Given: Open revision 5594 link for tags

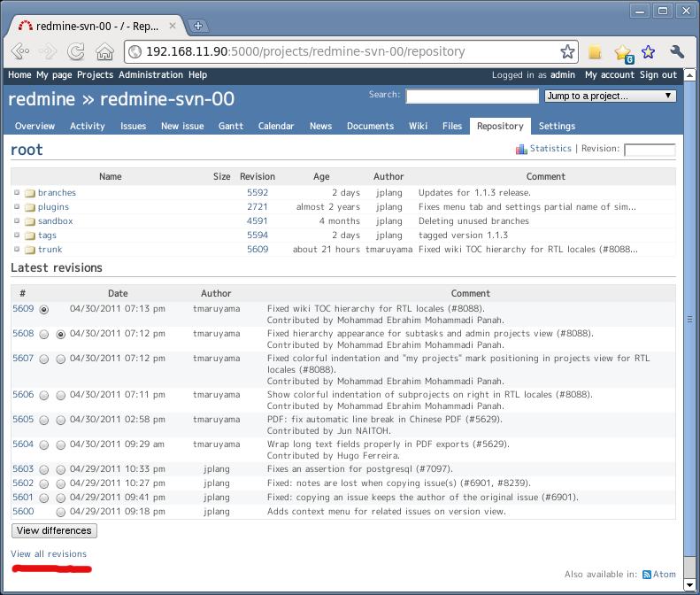Looking at the screenshot, I should pos(258,235).
